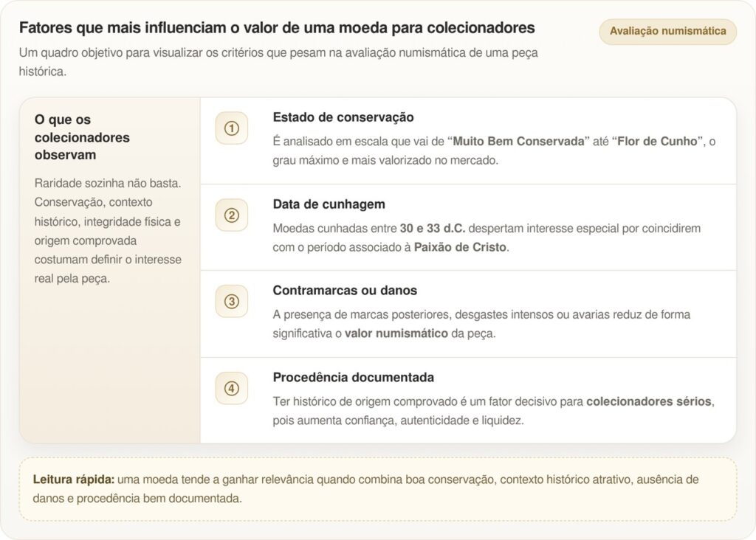Click the Raridade sozinha não basta paragraph

[x=108, y=231]
